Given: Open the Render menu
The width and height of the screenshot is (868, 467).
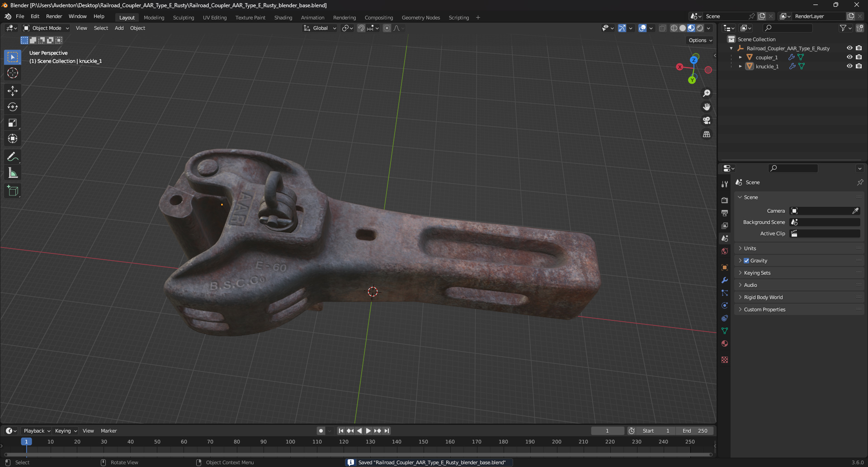Looking at the screenshot, I should point(54,16).
